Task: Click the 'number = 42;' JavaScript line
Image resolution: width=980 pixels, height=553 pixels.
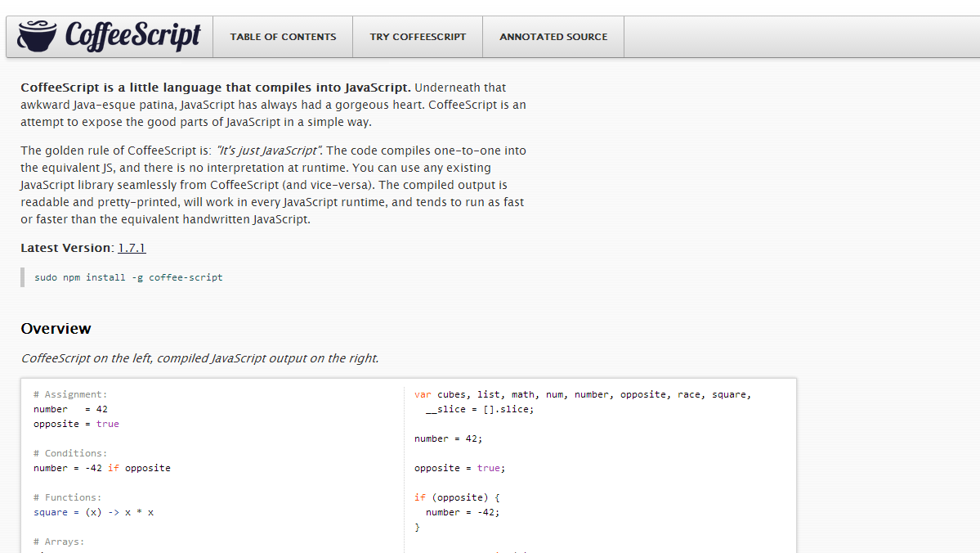Action: (x=448, y=438)
